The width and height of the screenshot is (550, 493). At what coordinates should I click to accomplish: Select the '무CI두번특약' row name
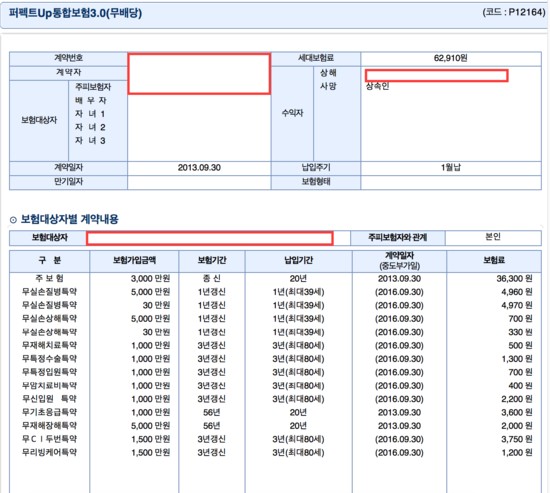click(x=49, y=439)
